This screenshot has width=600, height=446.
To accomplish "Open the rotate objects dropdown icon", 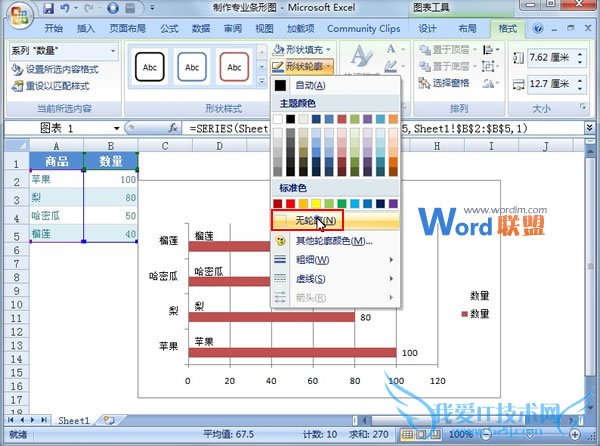I will pos(491,83).
